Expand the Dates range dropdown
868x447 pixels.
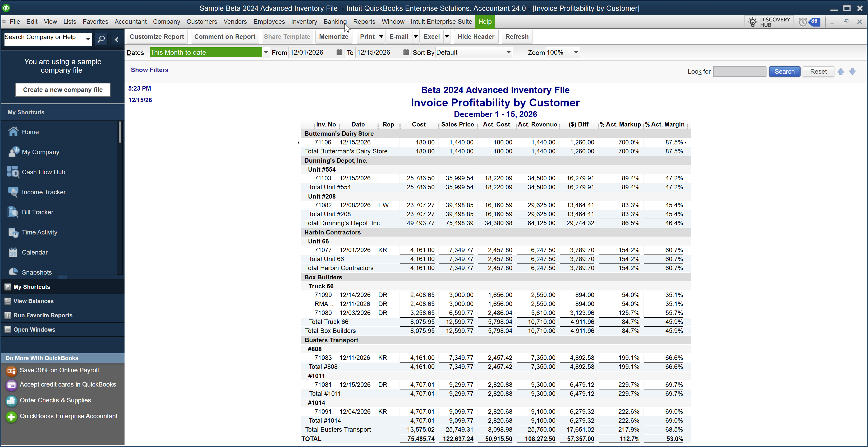[x=266, y=53]
